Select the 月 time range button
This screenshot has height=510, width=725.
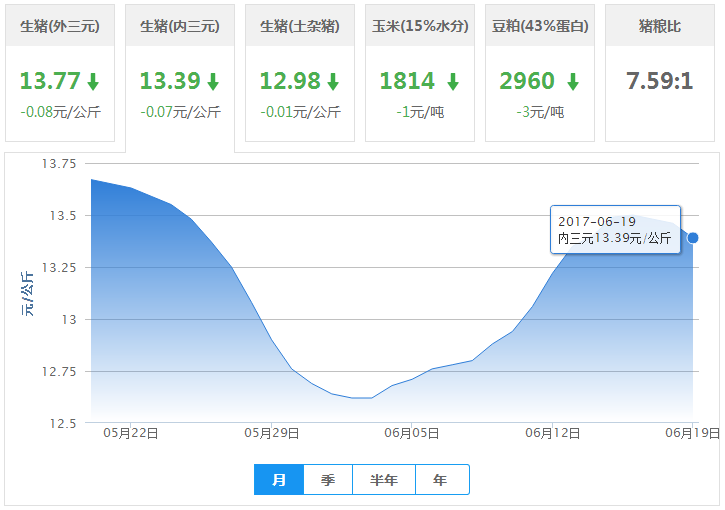tap(279, 480)
